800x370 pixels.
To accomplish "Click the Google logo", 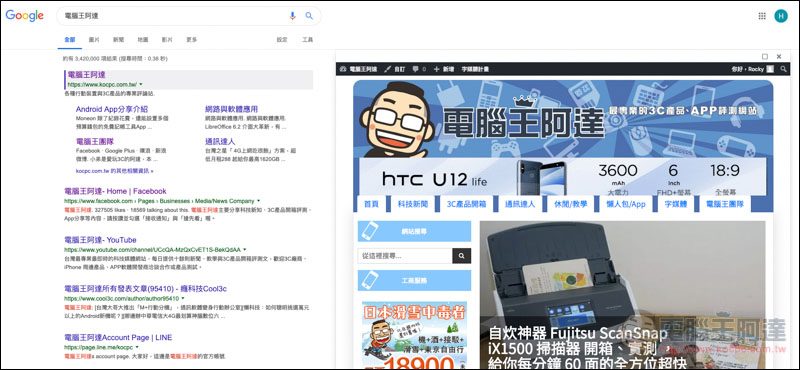I will 24,16.
